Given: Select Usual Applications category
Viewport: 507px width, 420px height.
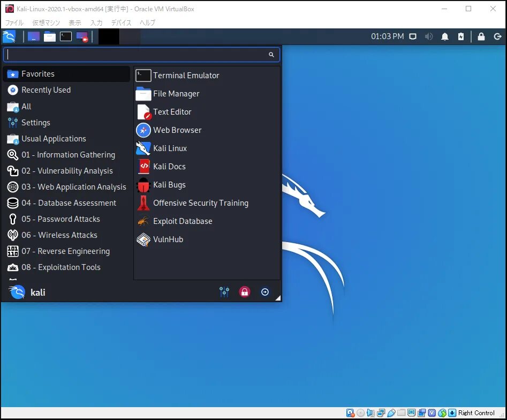Looking at the screenshot, I should (66, 139).
